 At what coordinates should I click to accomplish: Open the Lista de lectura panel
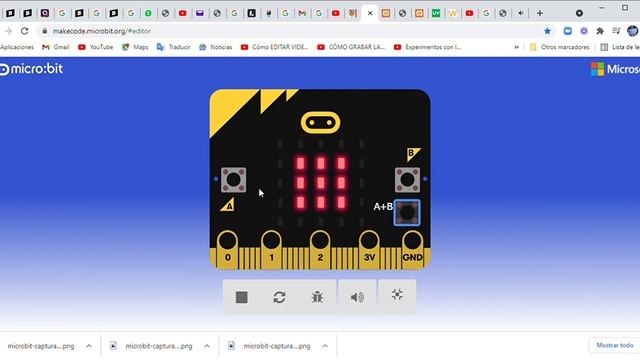click(x=620, y=47)
